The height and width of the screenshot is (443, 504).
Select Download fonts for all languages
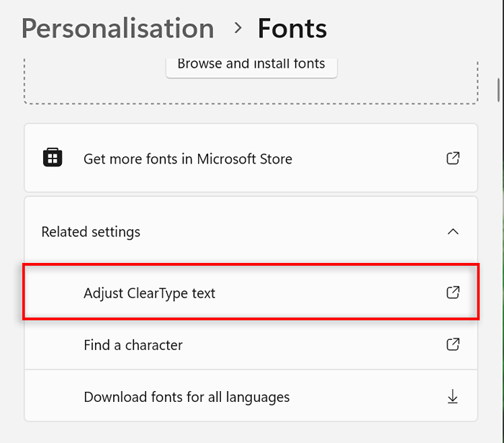251,397
